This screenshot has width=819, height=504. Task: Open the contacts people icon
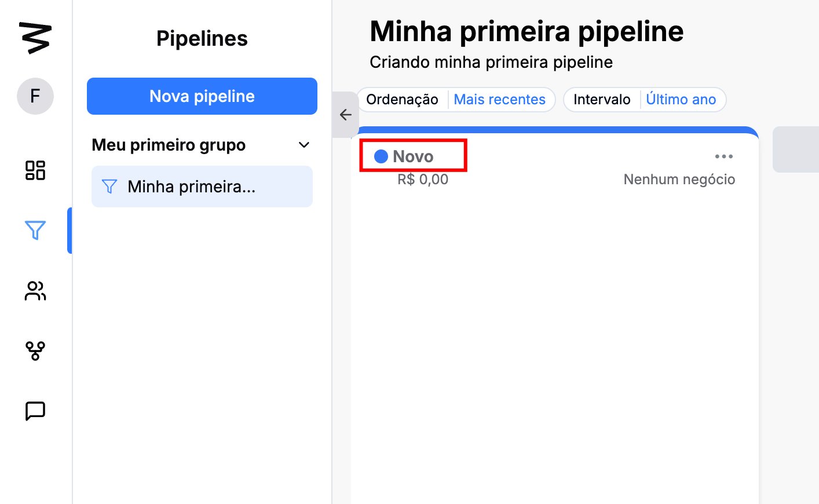coord(35,291)
